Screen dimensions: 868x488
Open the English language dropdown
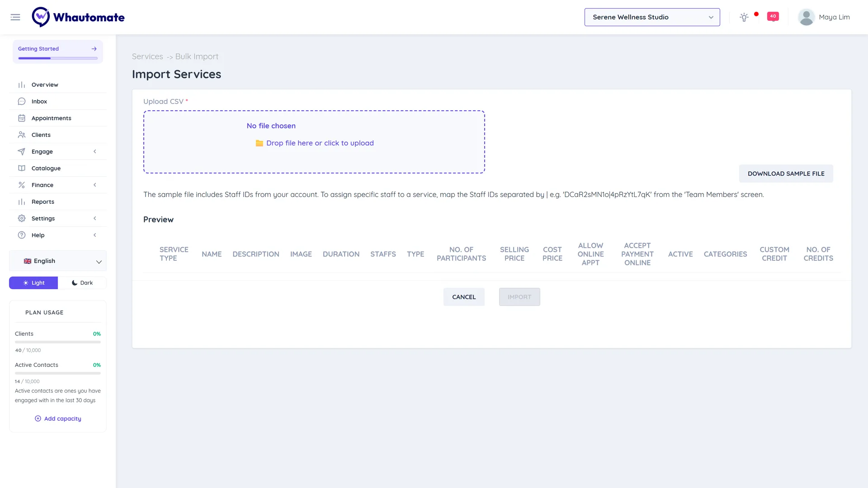pyautogui.click(x=58, y=261)
